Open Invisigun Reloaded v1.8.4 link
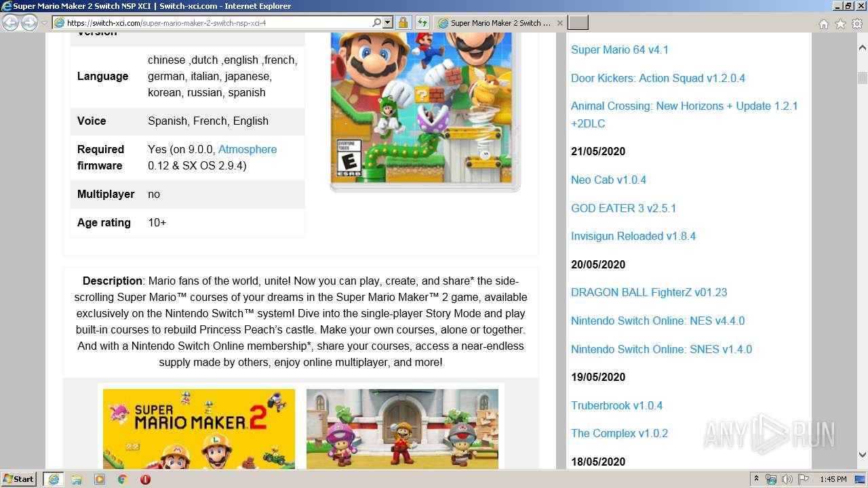 coord(633,236)
